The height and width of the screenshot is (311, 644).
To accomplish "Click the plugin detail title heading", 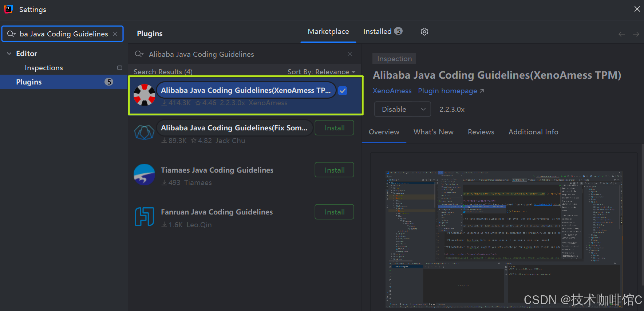I will click(497, 75).
